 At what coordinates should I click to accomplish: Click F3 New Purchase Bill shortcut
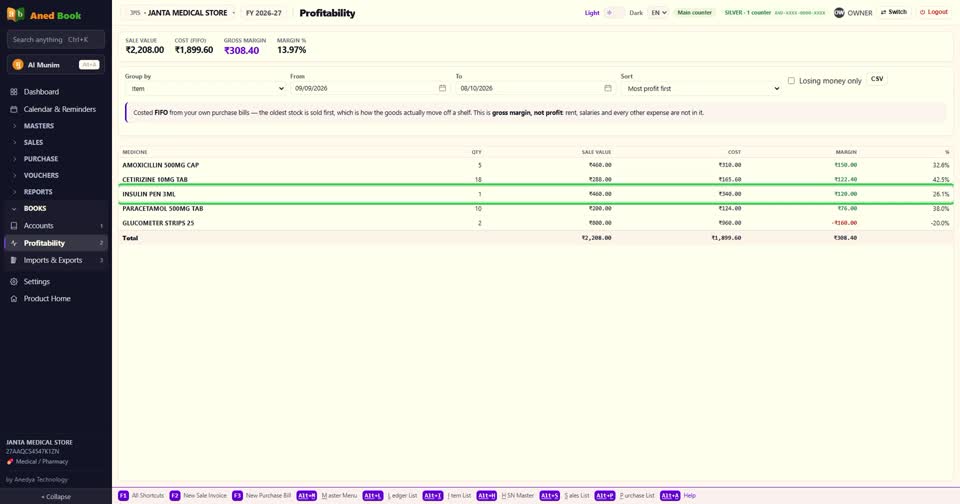click(261, 495)
